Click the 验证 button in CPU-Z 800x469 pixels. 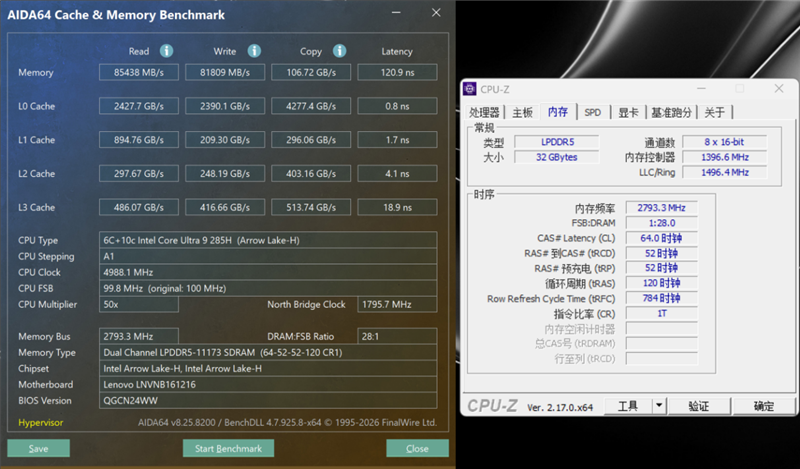click(x=698, y=406)
